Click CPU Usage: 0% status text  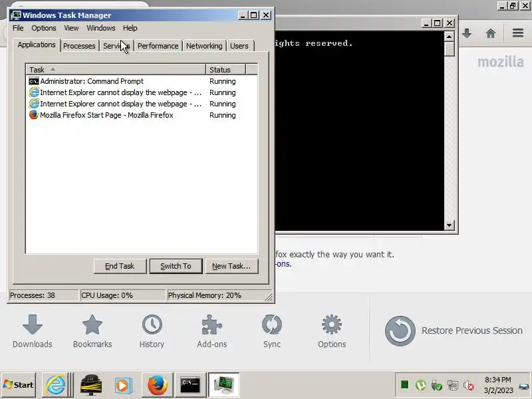[x=107, y=295]
